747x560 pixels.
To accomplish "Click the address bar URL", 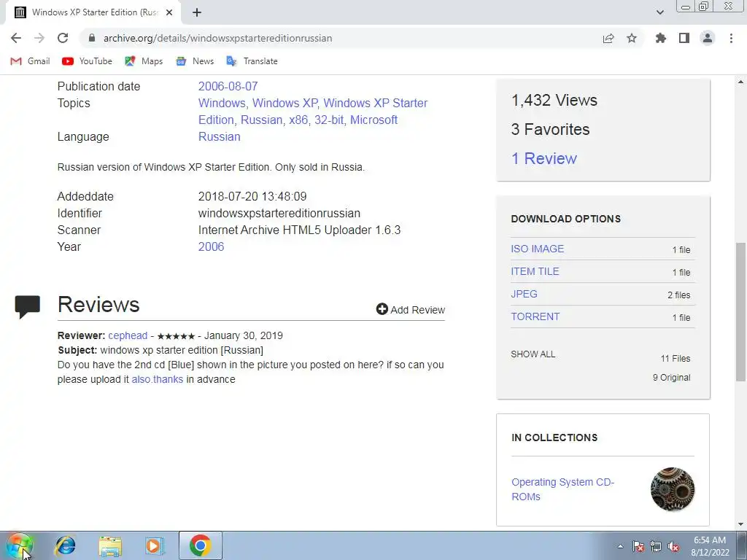I will (217, 38).
